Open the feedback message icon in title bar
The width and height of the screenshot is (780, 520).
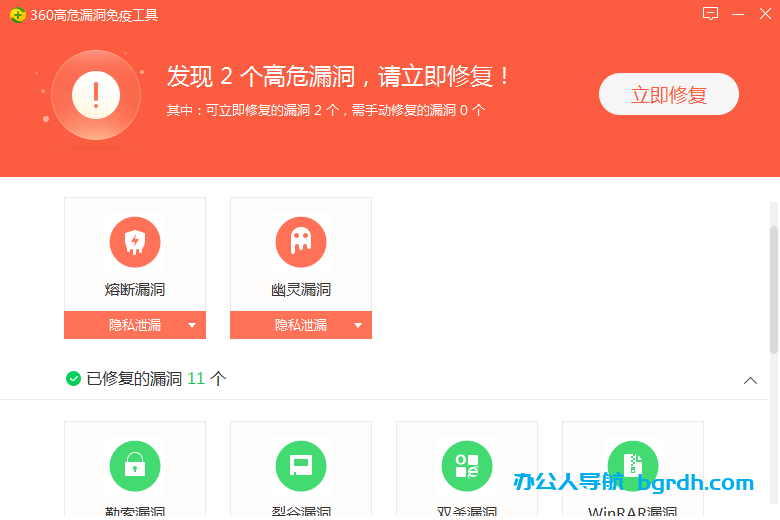pos(710,13)
